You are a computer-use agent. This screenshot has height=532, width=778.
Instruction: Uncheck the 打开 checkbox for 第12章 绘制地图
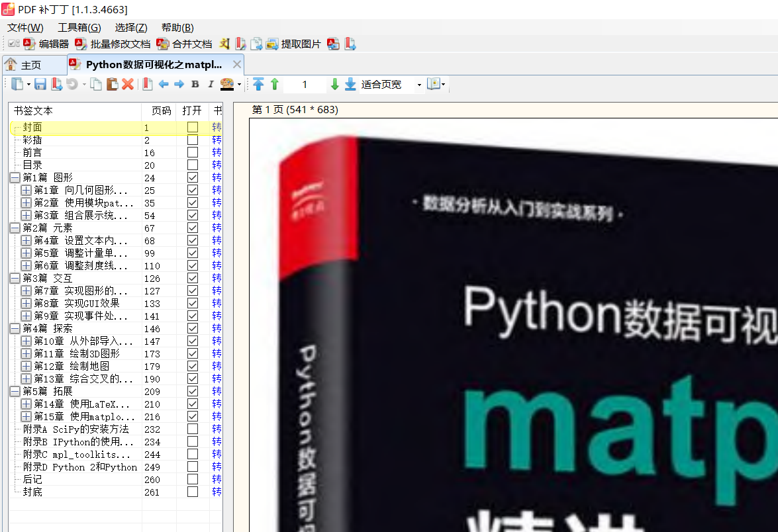(x=193, y=366)
